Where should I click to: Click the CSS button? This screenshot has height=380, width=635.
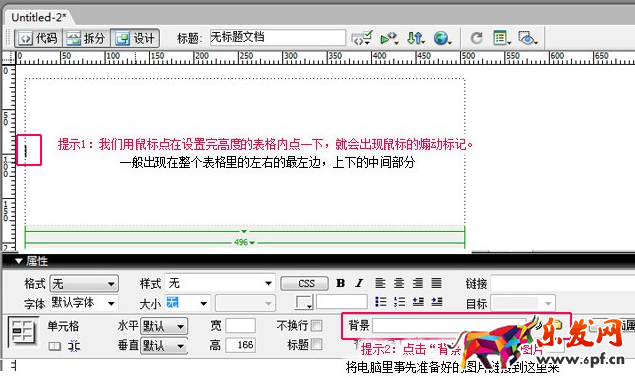305,284
